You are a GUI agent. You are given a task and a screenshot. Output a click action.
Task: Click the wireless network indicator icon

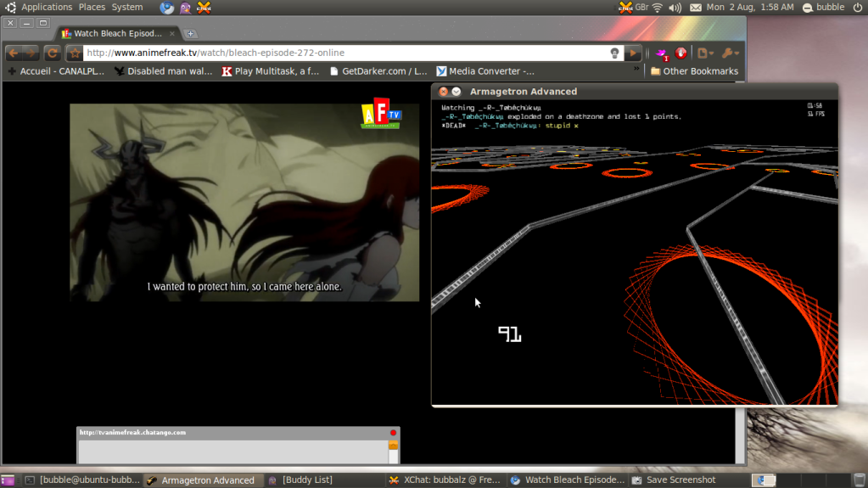click(657, 8)
